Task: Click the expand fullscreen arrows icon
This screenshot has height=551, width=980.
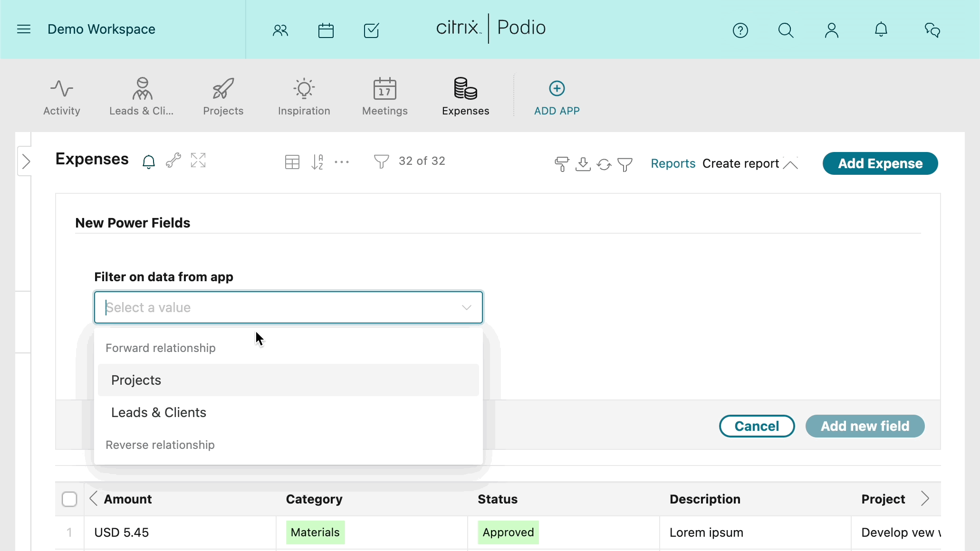Action: coord(198,161)
